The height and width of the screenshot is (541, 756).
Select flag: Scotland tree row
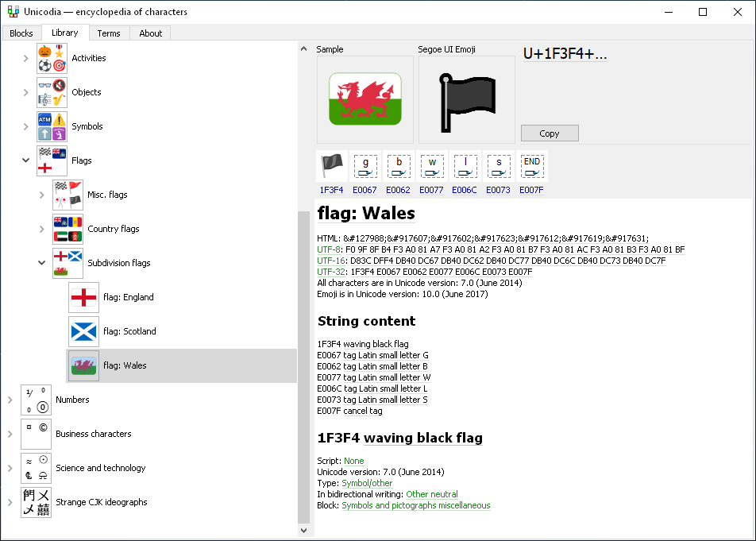coord(181,332)
